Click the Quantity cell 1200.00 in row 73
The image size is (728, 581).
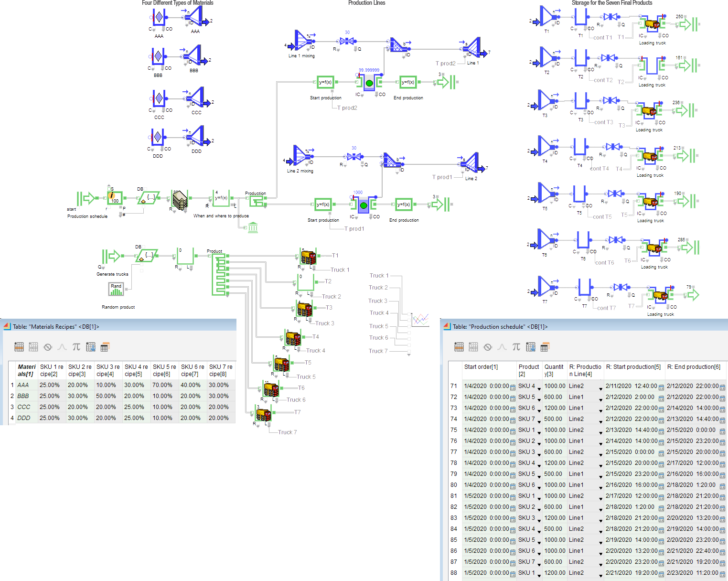555,408
